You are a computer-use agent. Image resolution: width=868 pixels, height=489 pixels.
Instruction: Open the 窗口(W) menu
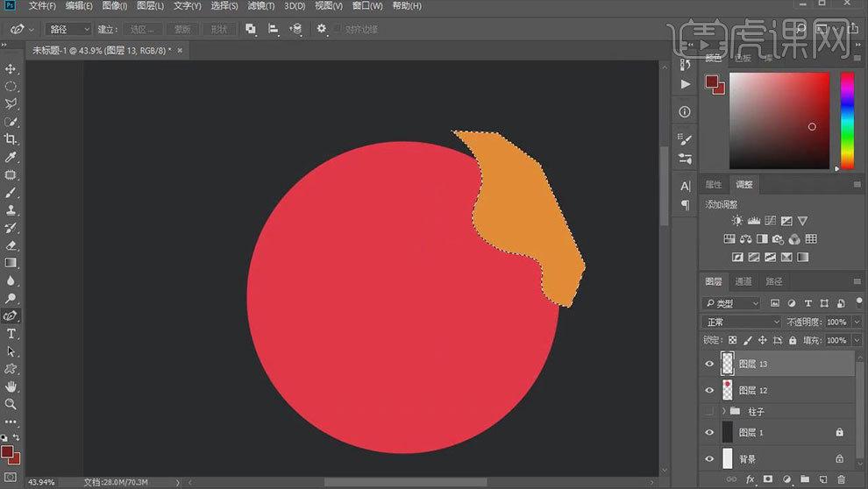367,5
